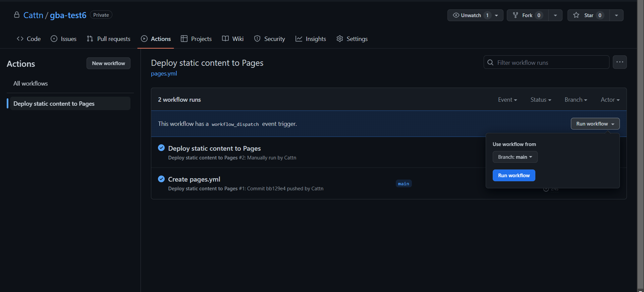Click the Settings gear tab

[352, 39]
